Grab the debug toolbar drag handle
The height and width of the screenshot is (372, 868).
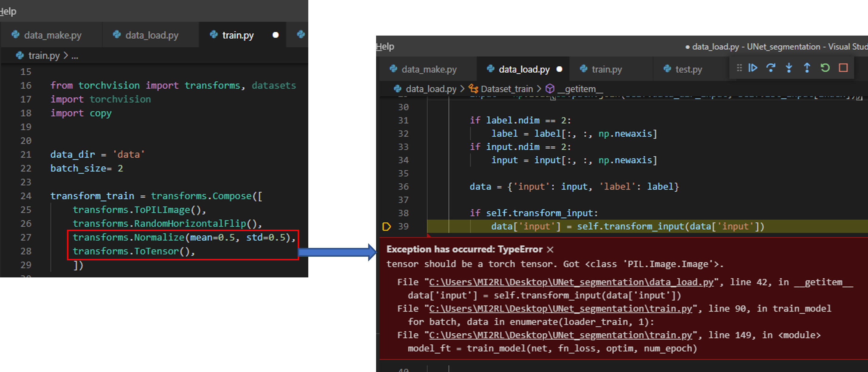[739, 68]
